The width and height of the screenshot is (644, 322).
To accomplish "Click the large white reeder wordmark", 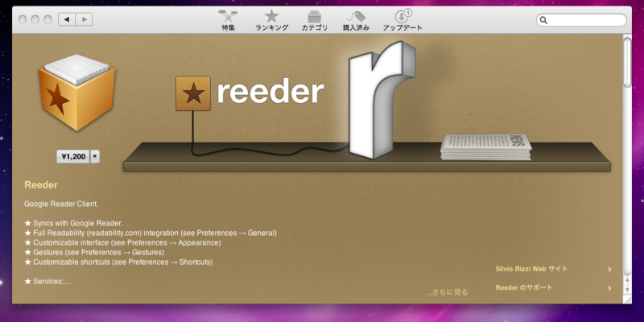I will [x=270, y=93].
